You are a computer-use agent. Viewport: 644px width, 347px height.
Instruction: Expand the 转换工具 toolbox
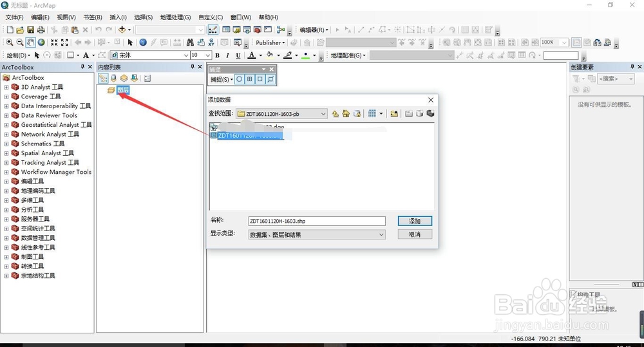(6, 267)
